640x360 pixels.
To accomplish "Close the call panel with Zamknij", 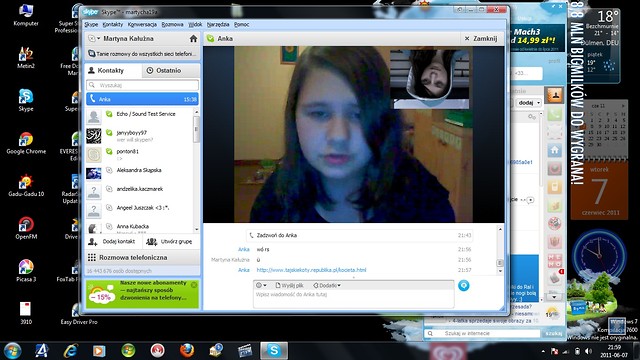I will (481, 39).
